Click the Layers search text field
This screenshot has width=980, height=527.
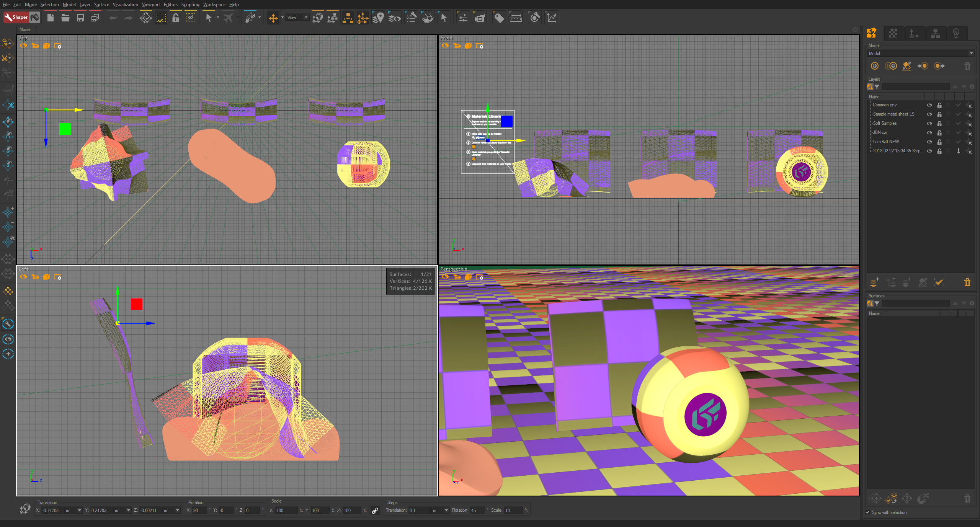pyautogui.click(x=916, y=87)
